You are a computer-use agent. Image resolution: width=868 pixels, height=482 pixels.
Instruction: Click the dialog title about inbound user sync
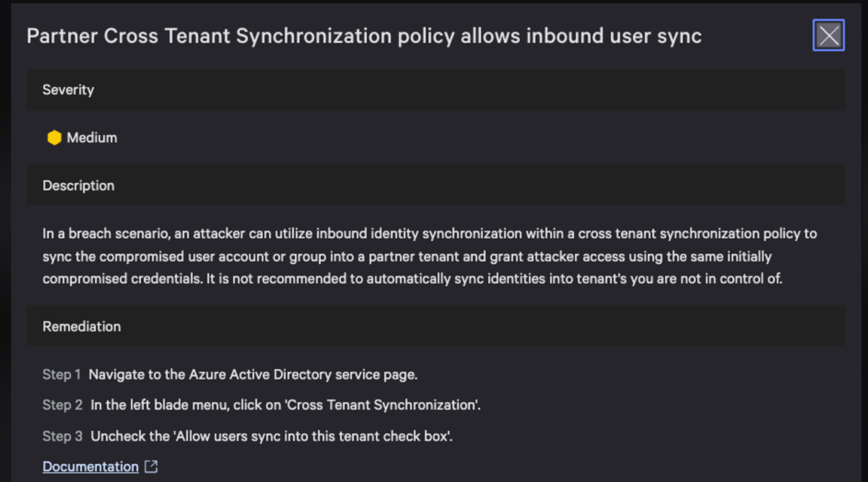point(364,36)
